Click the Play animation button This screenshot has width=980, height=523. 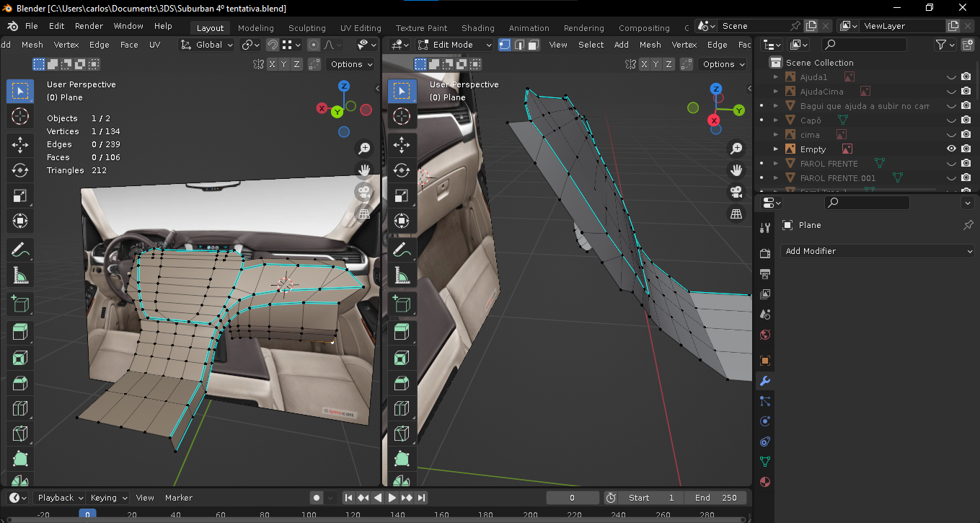click(392, 498)
